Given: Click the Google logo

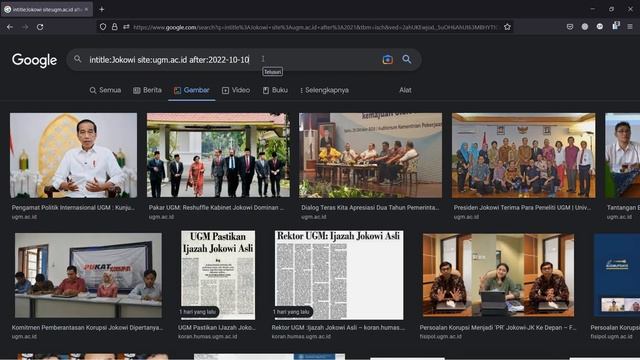Looking at the screenshot, I should [x=34, y=60].
